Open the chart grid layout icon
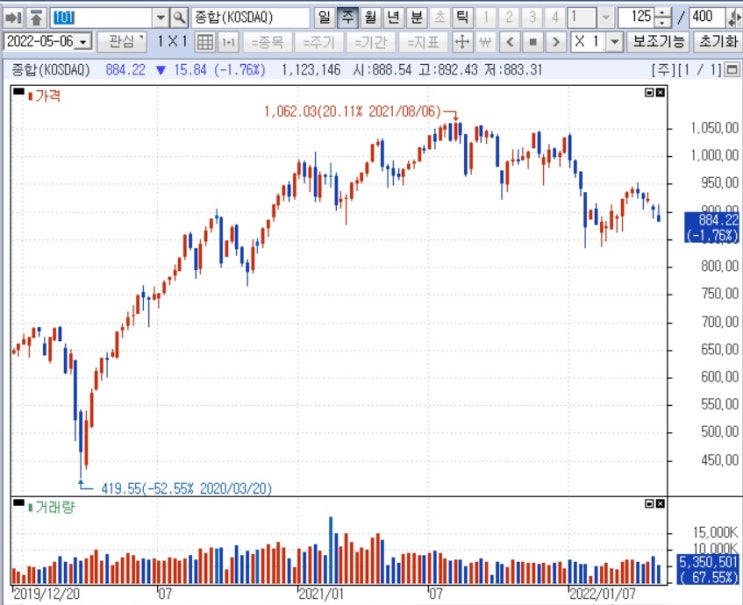The height and width of the screenshot is (605, 743). (x=205, y=42)
